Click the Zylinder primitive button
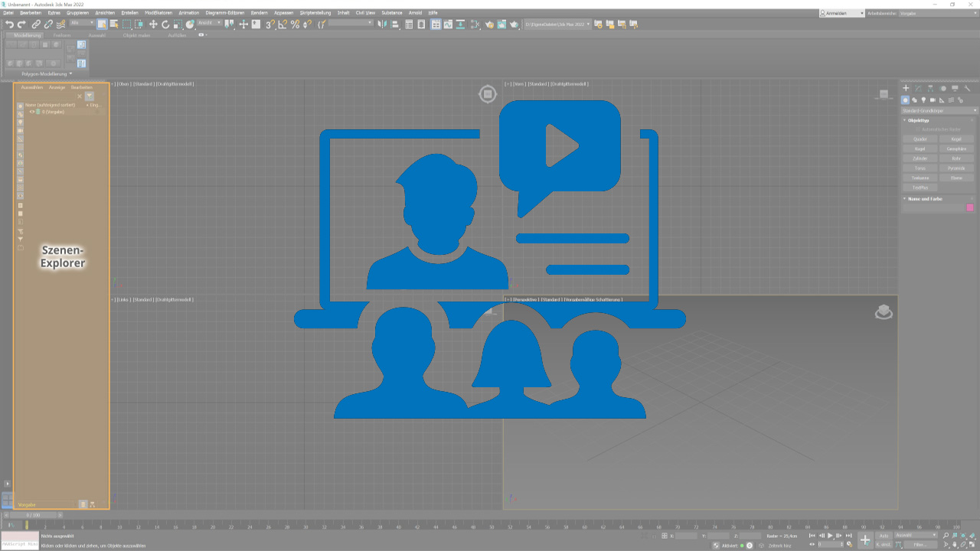 (920, 158)
